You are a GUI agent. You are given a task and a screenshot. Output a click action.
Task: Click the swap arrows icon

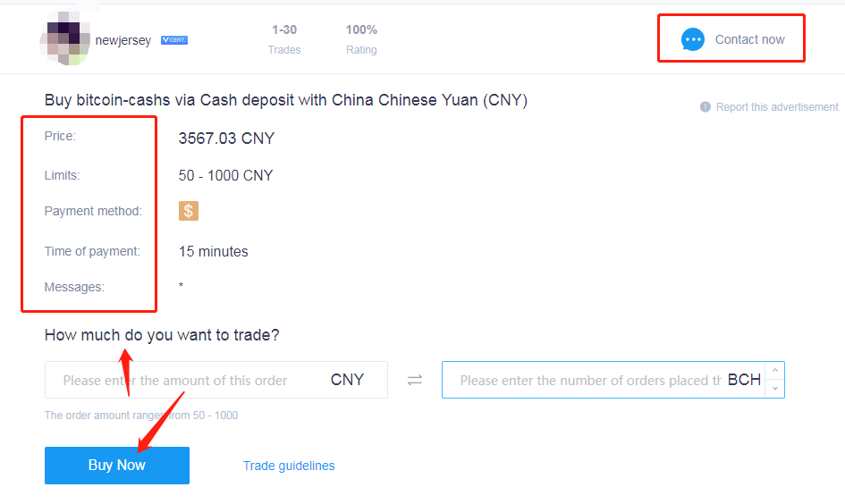click(x=414, y=380)
